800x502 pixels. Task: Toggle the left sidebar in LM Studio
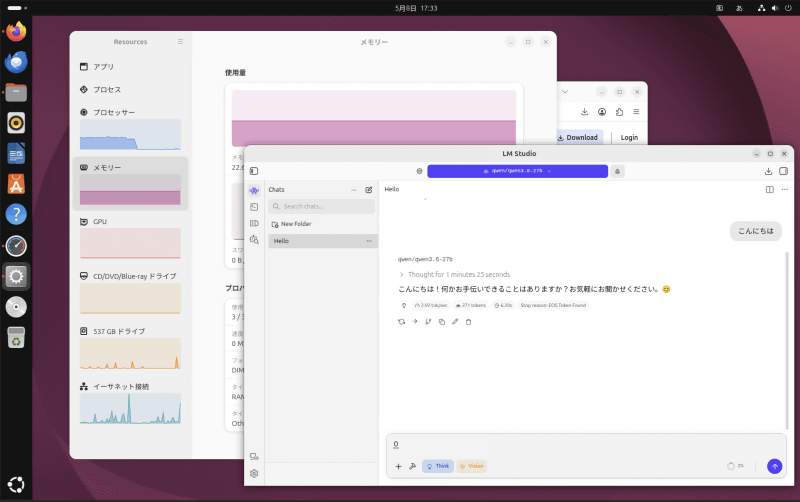point(254,171)
